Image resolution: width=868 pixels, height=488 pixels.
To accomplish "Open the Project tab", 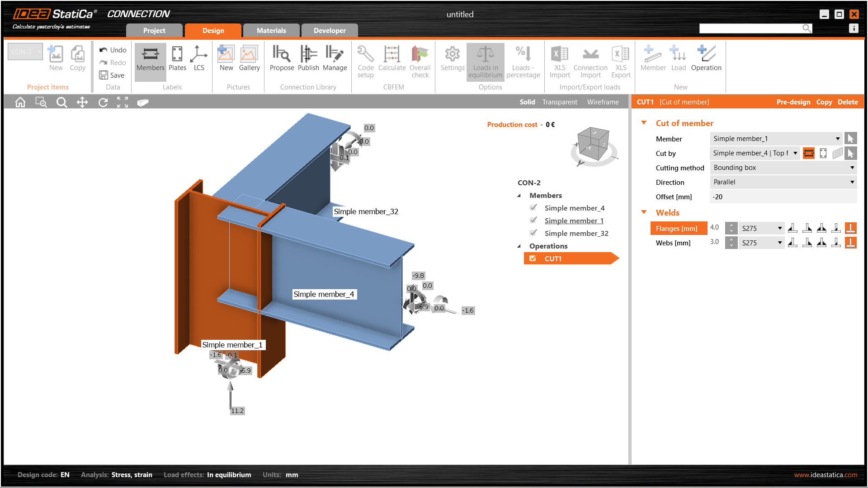I will click(x=154, y=31).
